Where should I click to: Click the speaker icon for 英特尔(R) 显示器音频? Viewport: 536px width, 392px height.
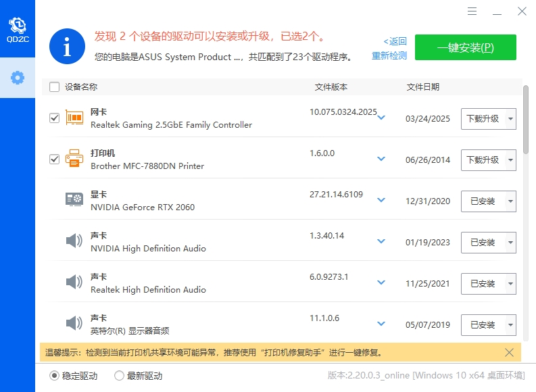[74, 323]
